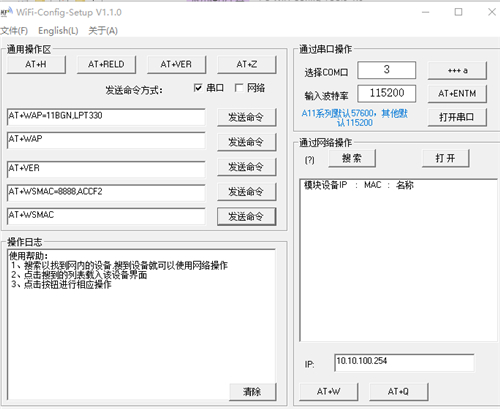Click the AT+W button
The image size is (500, 409).
point(329,392)
